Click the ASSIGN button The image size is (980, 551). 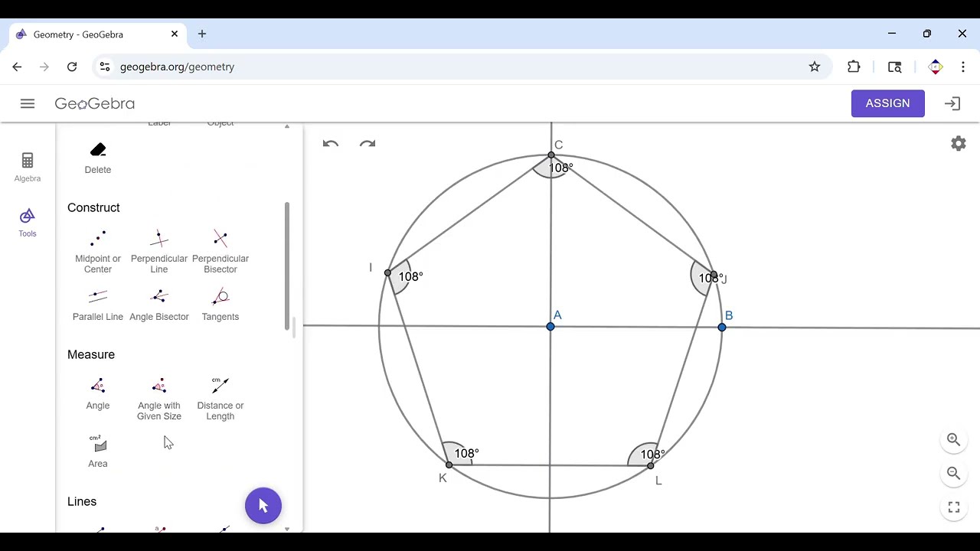click(x=888, y=103)
